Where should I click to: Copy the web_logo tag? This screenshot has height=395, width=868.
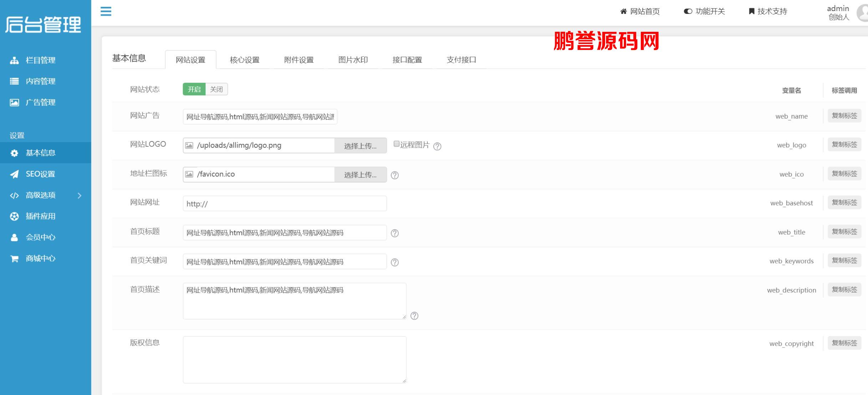coord(844,145)
